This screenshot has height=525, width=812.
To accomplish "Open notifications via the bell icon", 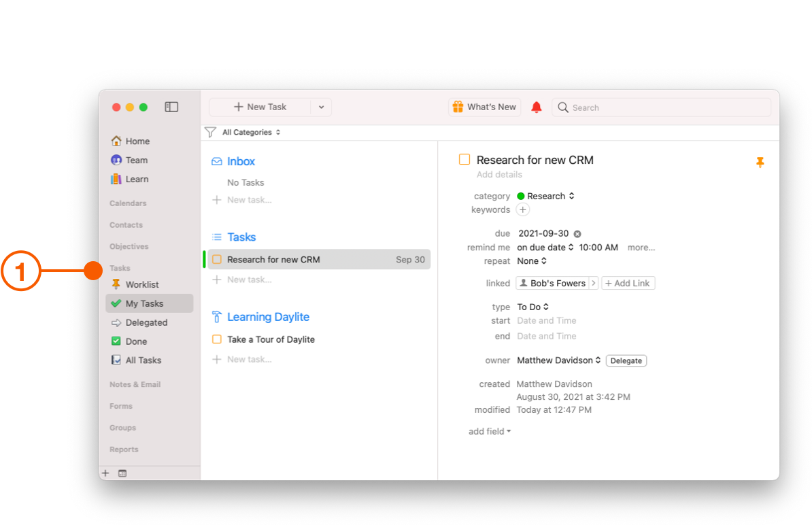I will point(537,107).
